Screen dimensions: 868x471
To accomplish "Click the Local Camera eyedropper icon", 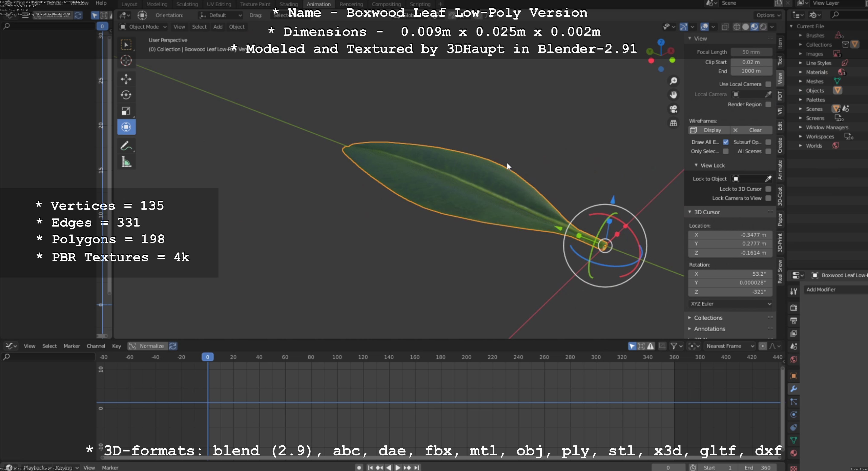I will click(x=768, y=94).
